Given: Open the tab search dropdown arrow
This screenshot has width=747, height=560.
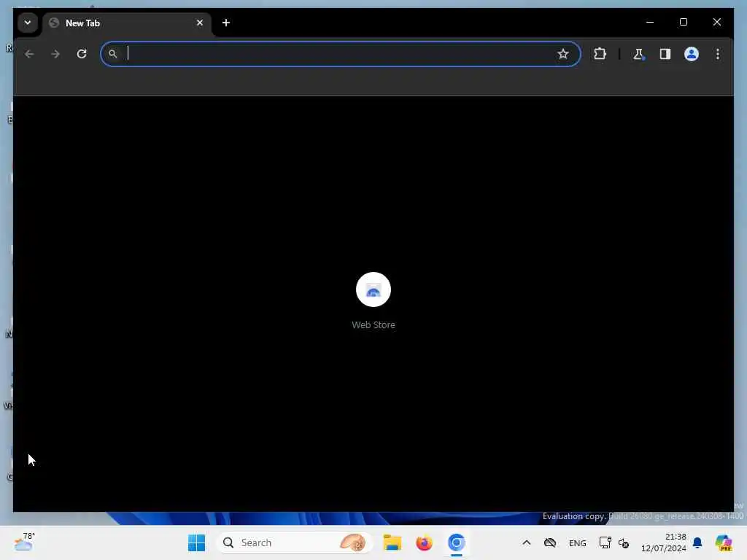Looking at the screenshot, I should [x=28, y=23].
